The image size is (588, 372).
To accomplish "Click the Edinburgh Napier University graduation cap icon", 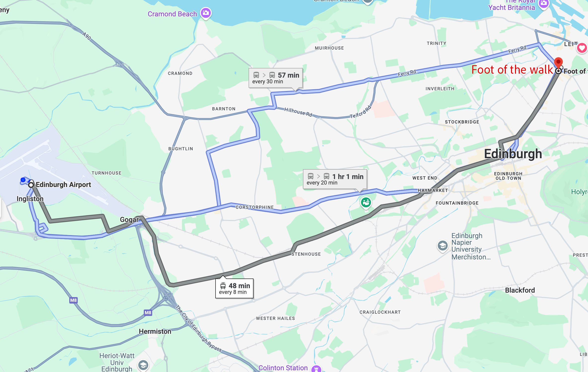I will pyautogui.click(x=442, y=246).
